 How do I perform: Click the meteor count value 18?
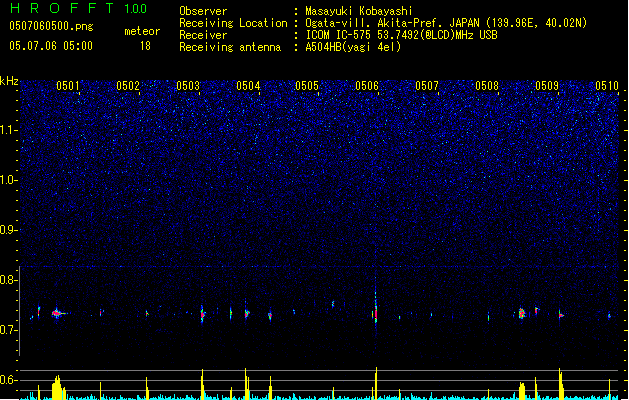pyautogui.click(x=145, y=46)
